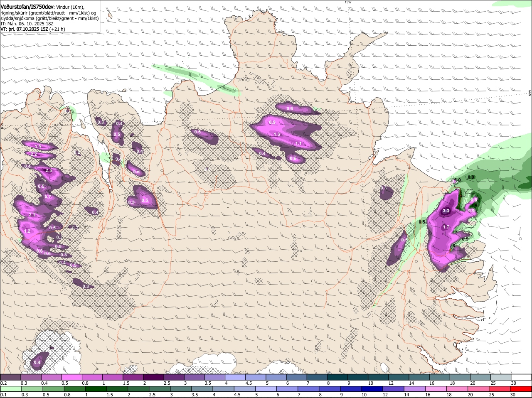Click the valid time VT: þri. 07.10.2025 15Z
The image size is (532, 398).
(25, 29)
